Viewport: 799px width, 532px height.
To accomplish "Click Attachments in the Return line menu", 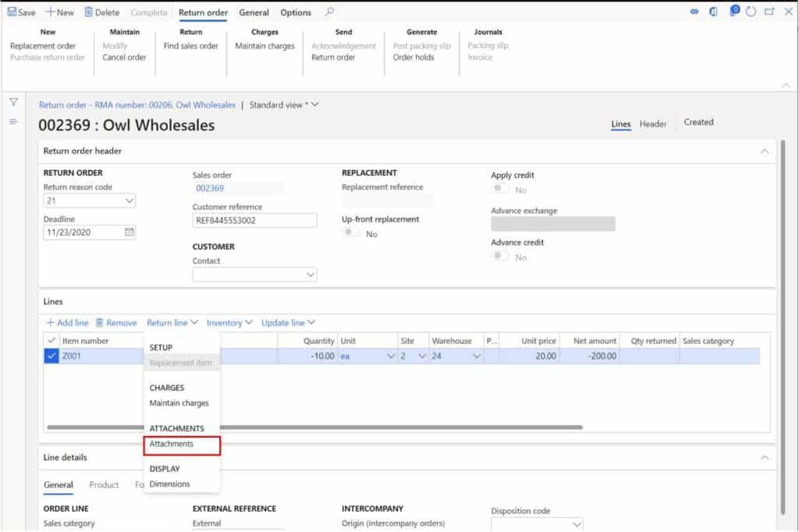I will pos(173,445).
